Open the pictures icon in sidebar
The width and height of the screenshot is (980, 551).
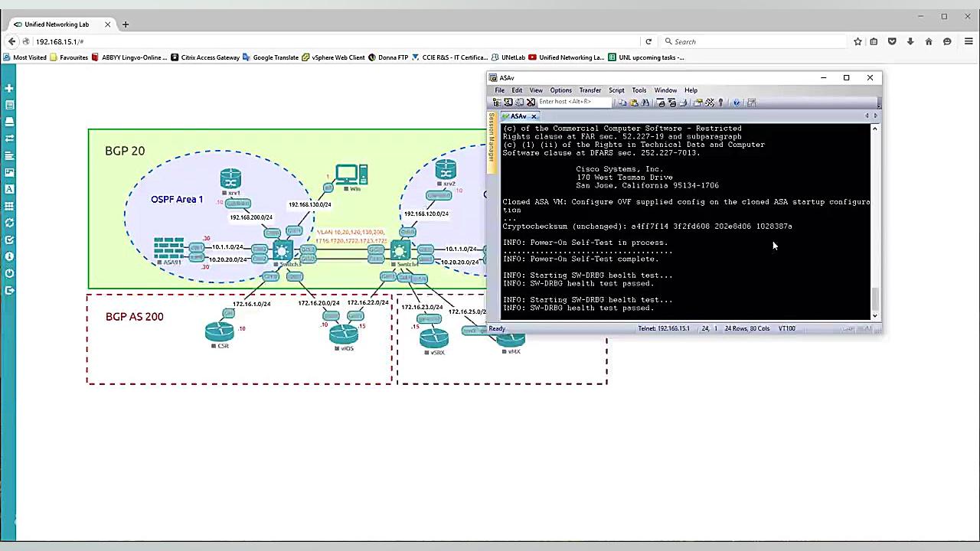coord(9,172)
